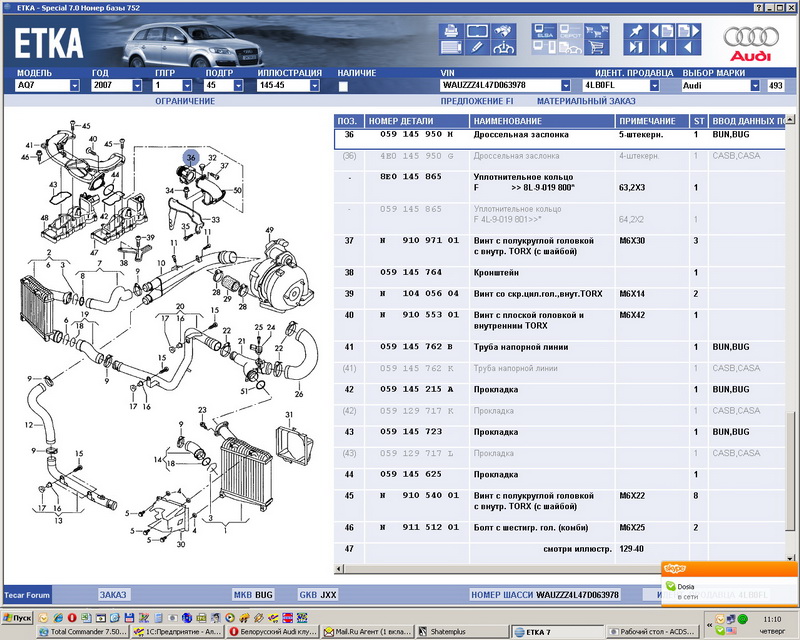Launch Internet Explorer from quick launch
Screen dimensions: 800x640
58,618
